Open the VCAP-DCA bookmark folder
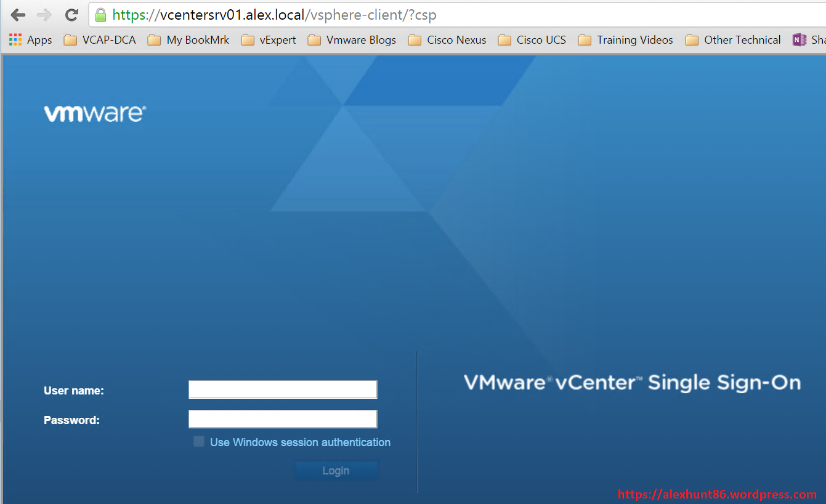 100,40
